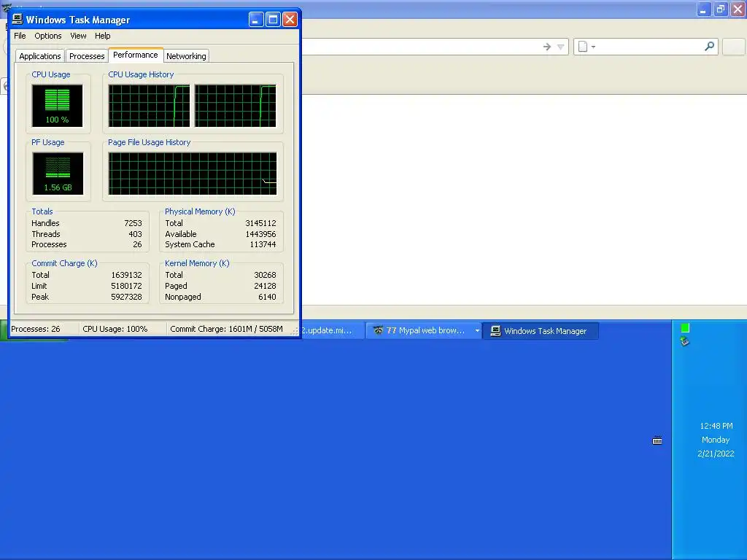Viewport: 747px width, 560px height.
Task: Click the Windows Task Manager taskbar button
Action: tap(541, 331)
